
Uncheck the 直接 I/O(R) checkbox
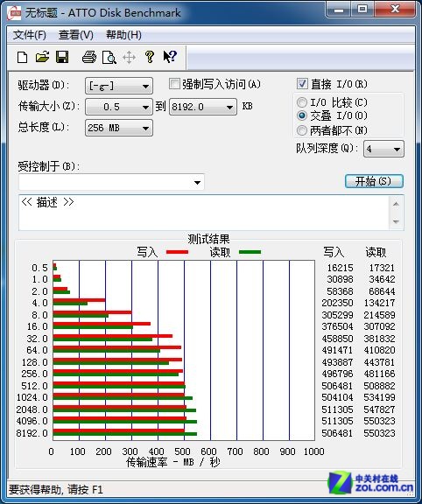302,84
